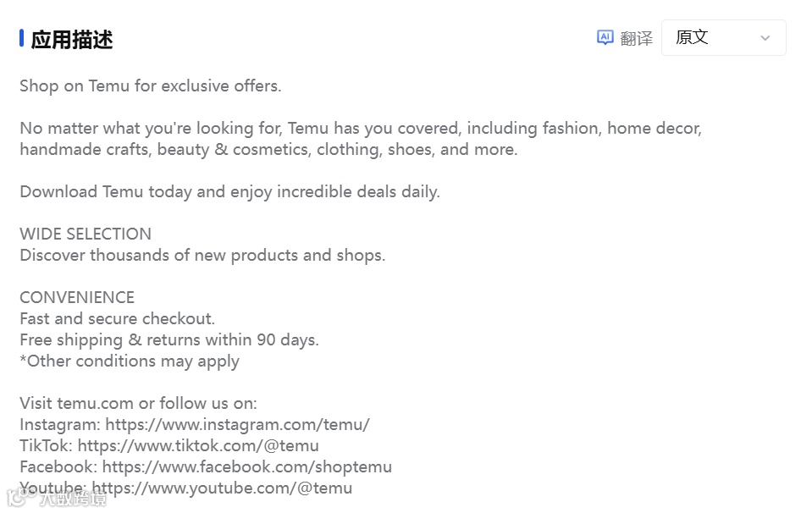This screenshot has height=513, width=812.
Task: Open the Instagram temu link
Action: pyautogui.click(x=237, y=424)
